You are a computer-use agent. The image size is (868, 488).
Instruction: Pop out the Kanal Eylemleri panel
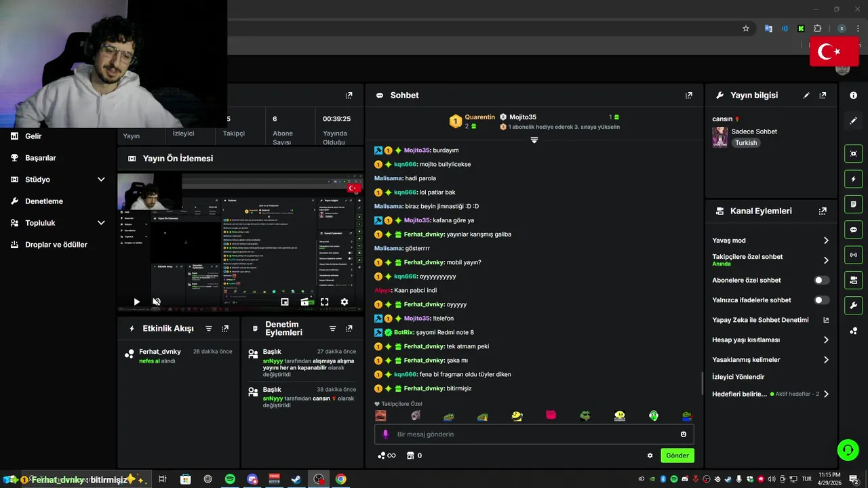point(823,211)
